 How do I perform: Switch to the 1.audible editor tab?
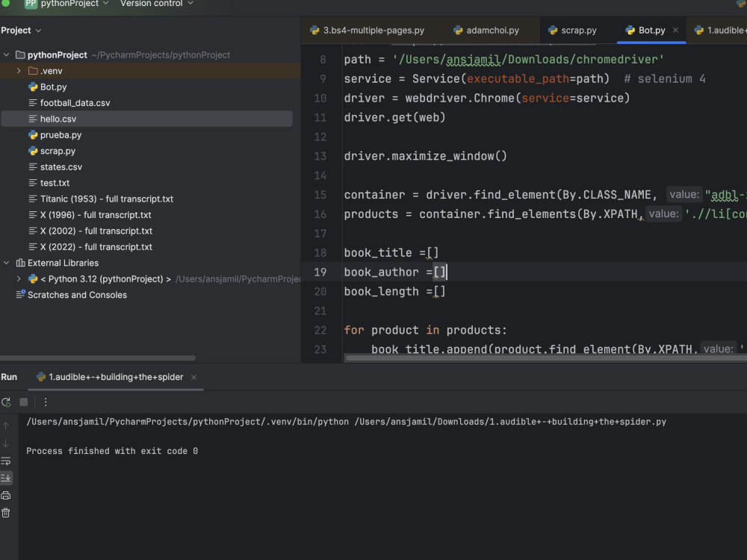click(x=720, y=31)
